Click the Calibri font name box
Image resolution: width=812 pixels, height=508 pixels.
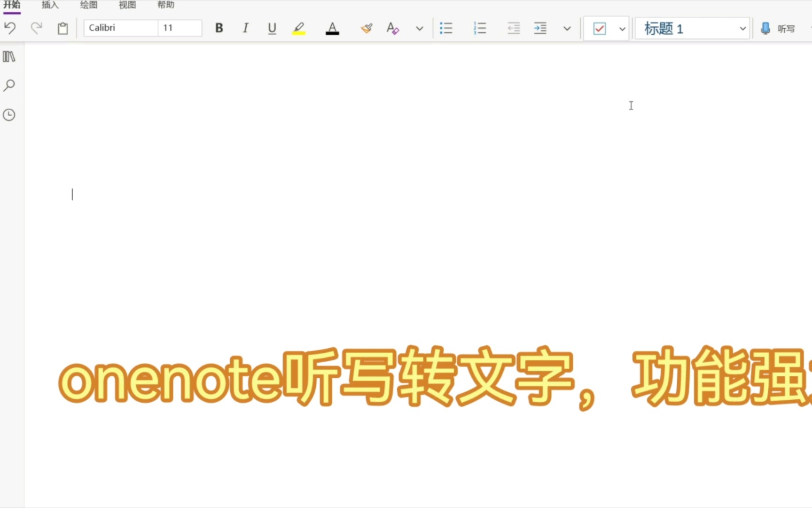(121, 28)
